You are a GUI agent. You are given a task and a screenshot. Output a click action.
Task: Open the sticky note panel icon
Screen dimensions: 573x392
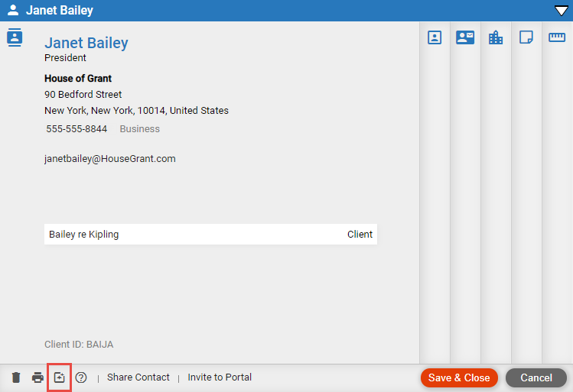(x=526, y=37)
